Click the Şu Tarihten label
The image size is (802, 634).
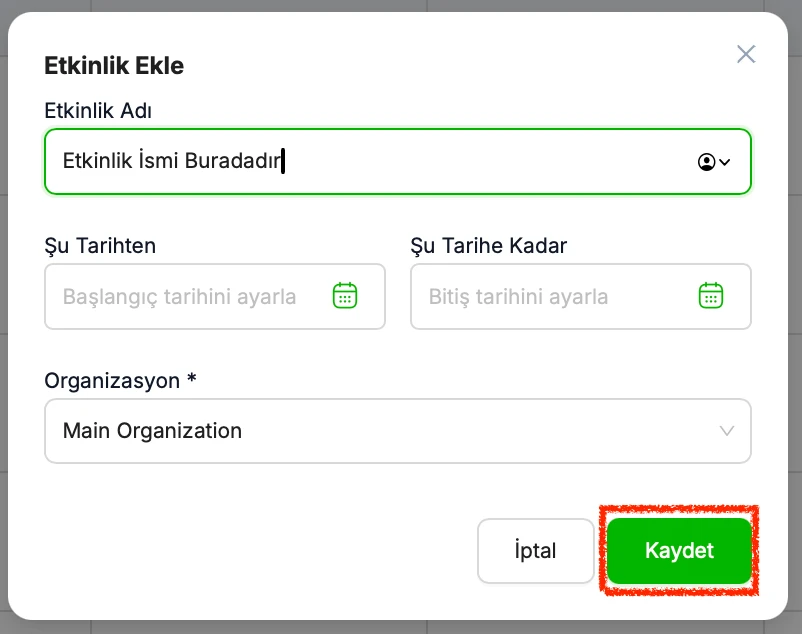(x=100, y=246)
